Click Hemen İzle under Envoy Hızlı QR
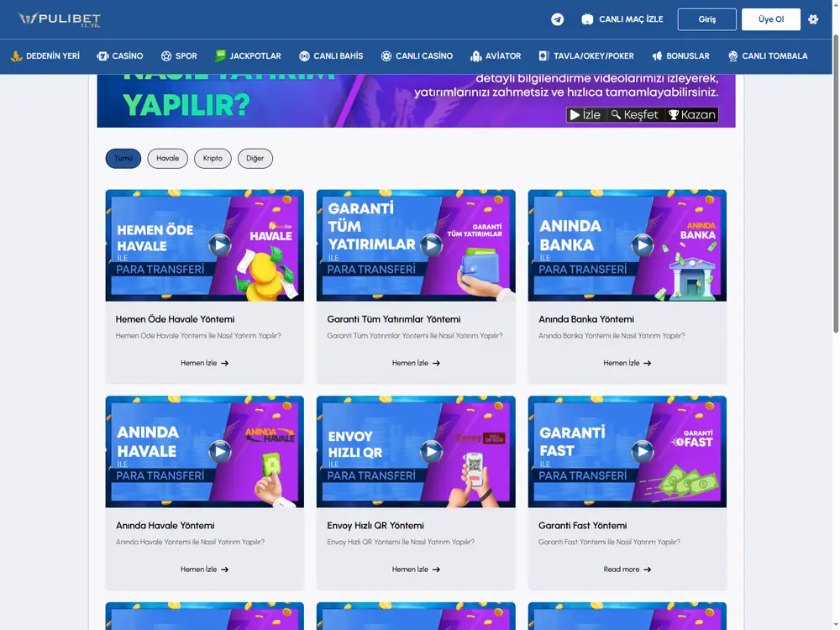Image resolution: width=840 pixels, height=630 pixels. 416,570
